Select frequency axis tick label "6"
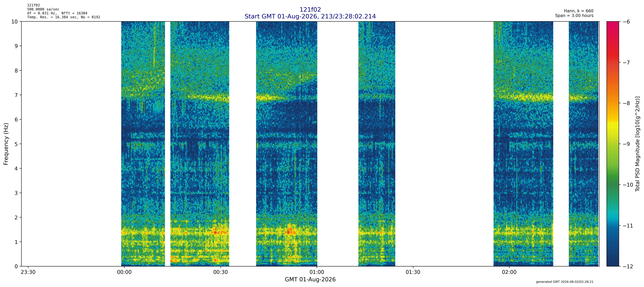Viewport: 644px width, 287px height. click(x=16, y=120)
